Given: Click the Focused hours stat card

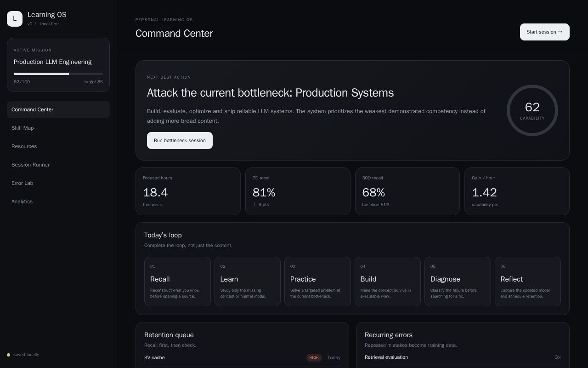Looking at the screenshot, I should 188,191.
